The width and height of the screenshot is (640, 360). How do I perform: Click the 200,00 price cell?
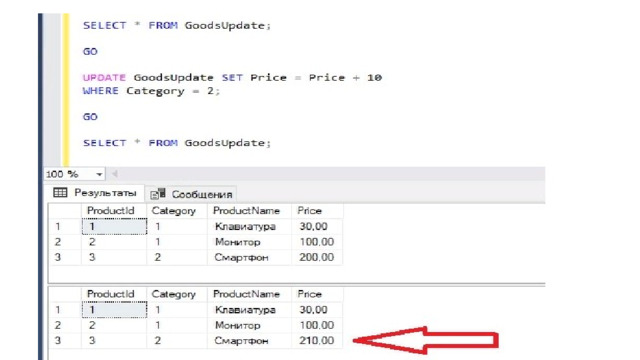click(317, 257)
